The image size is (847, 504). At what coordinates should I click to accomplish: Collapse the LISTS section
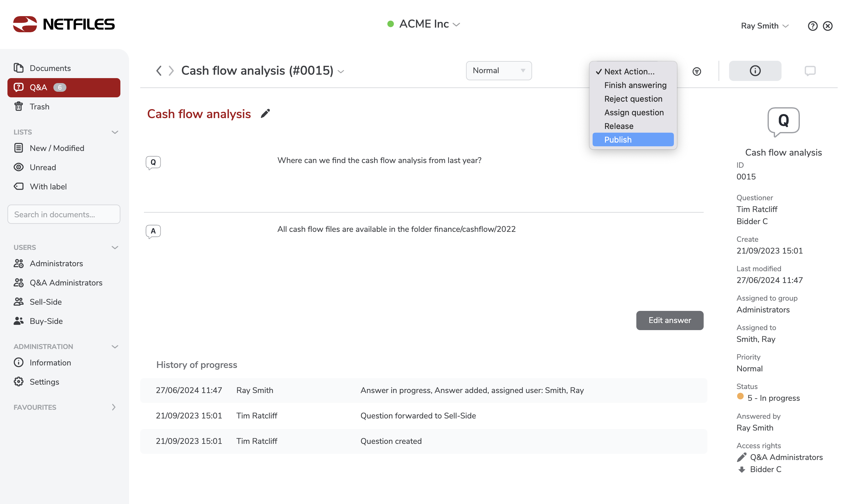[115, 132]
